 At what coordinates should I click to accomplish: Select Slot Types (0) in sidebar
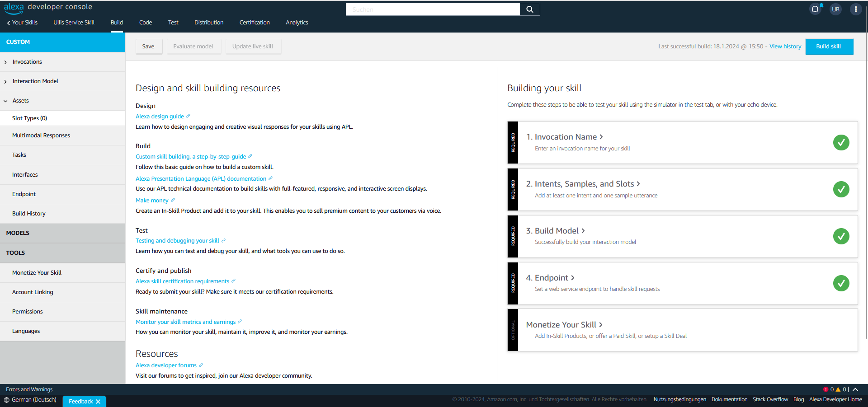62,118
